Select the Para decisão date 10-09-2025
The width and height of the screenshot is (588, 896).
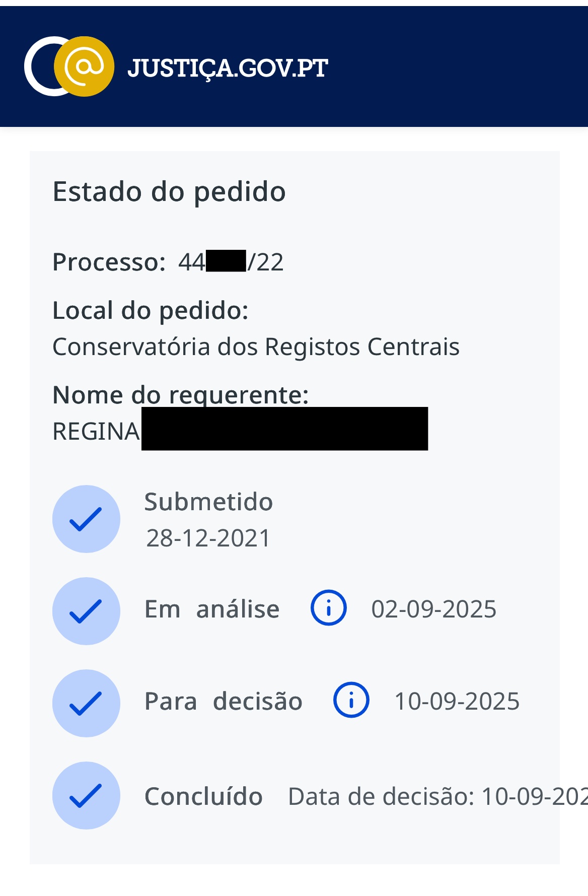(x=457, y=702)
